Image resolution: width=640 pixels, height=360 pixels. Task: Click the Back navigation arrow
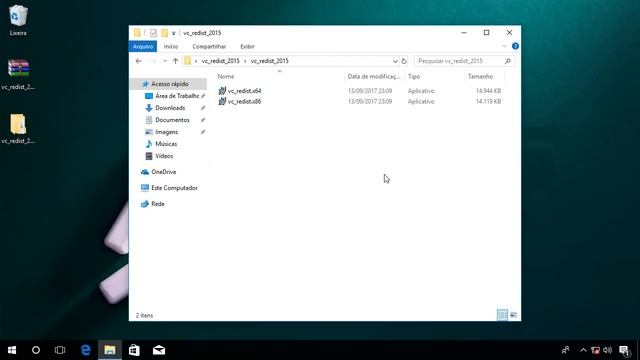(139, 61)
